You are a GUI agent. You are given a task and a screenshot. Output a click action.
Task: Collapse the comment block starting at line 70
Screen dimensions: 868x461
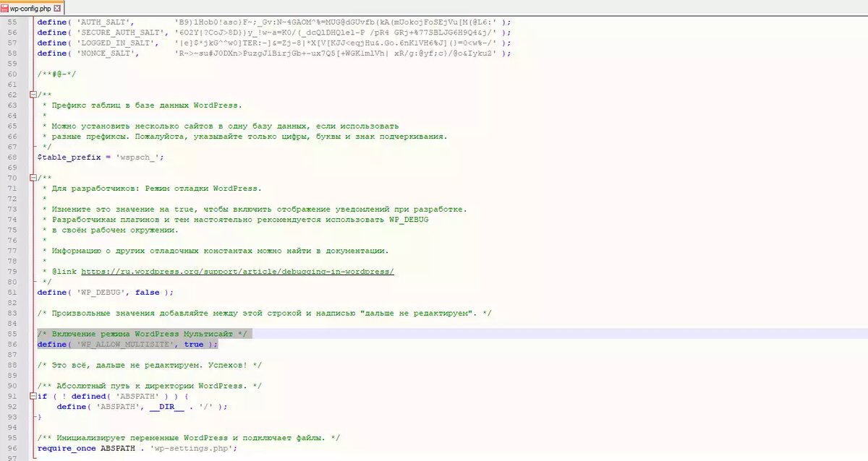tap(33, 178)
